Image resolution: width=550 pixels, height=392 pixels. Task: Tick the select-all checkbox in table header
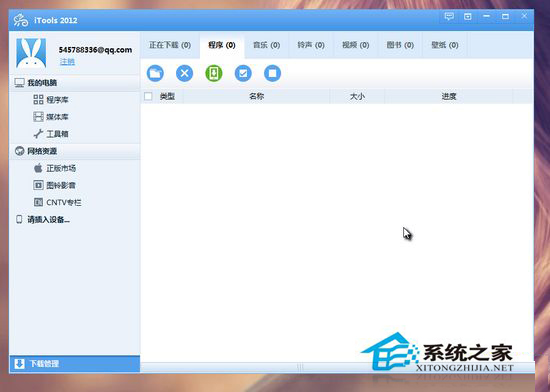click(148, 96)
